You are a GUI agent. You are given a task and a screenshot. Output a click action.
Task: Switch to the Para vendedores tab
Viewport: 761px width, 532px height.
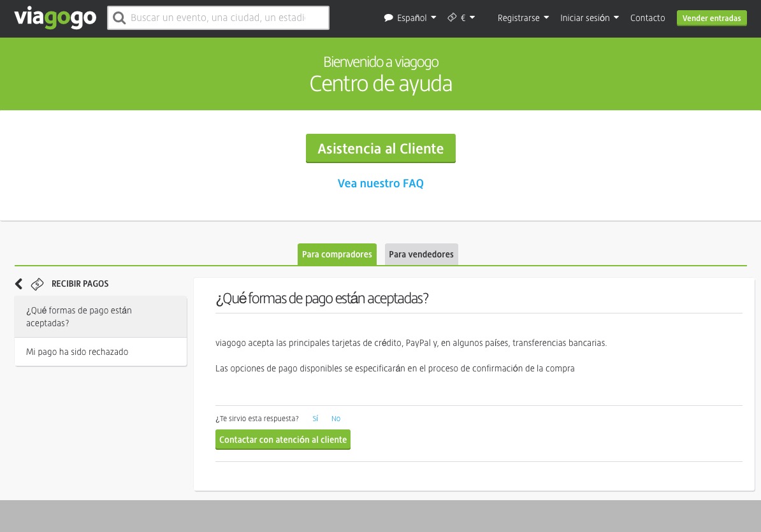(x=421, y=254)
